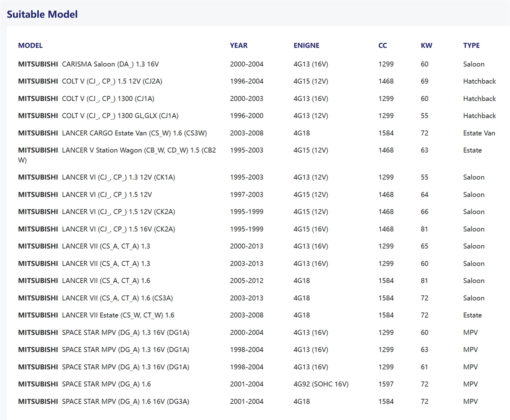Select LANCER VII Estate (CS_W, CT_W) 1.6

click(96, 315)
